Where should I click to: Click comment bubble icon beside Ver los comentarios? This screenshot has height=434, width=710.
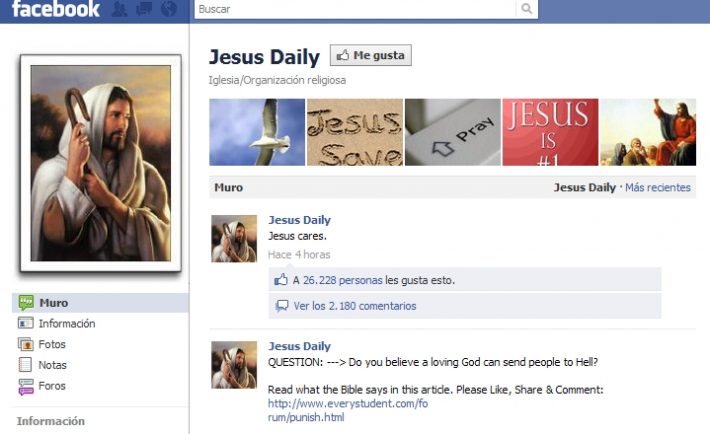[282, 306]
